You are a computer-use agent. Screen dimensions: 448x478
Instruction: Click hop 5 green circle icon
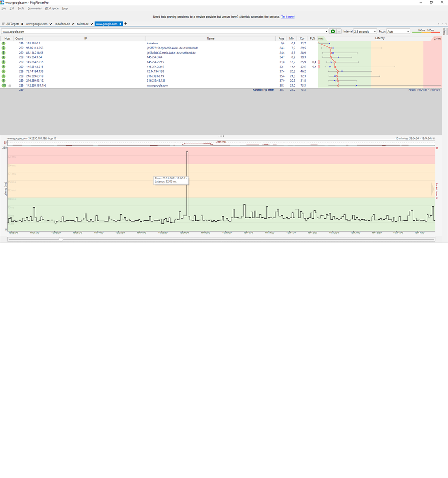point(4,62)
